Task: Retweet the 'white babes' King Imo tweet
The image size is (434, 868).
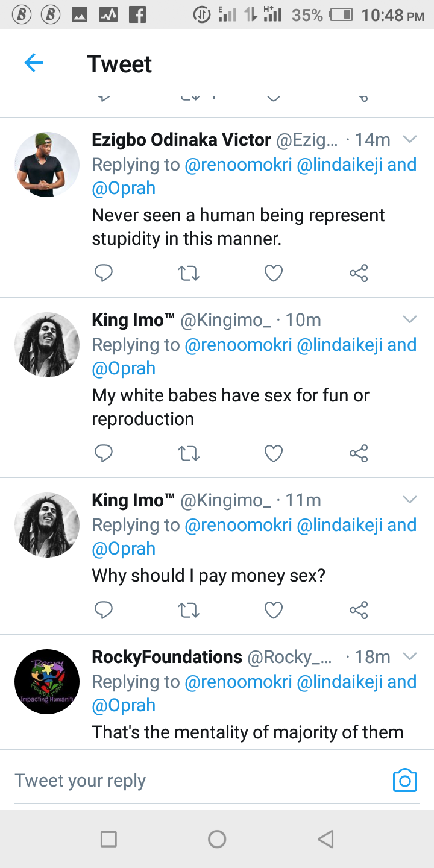Action: 189,453
